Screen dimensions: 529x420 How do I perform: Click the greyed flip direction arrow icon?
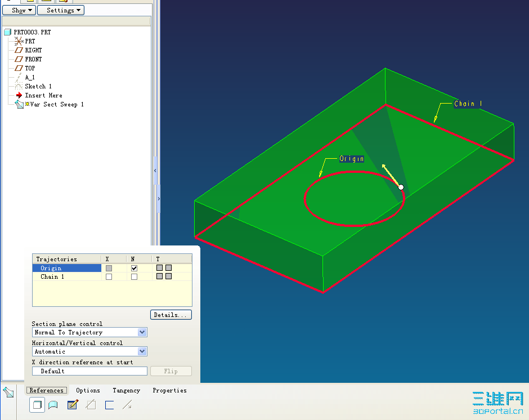tap(127, 404)
